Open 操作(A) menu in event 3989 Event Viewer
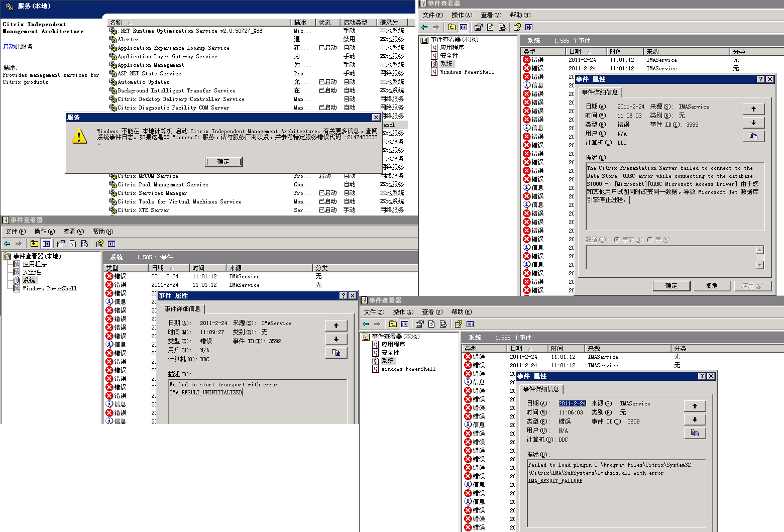Screen dimensions: 784x532 click(x=462, y=15)
